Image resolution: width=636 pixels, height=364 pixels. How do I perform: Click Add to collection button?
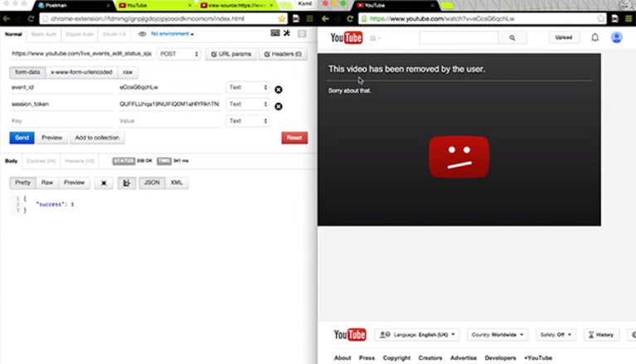97,138
